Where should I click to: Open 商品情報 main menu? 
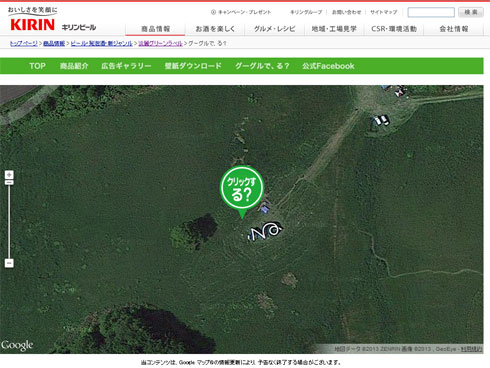(x=155, y=29)
